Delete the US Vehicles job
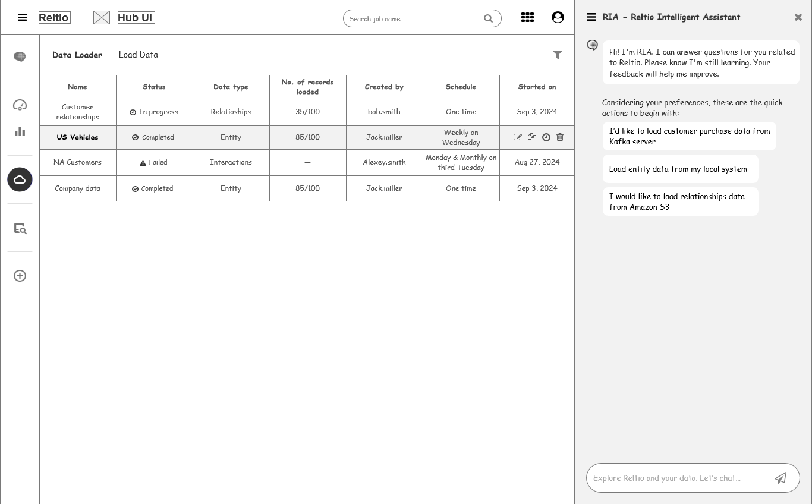The width and height of the screenshot is (812, 504). tap(560, 137)
